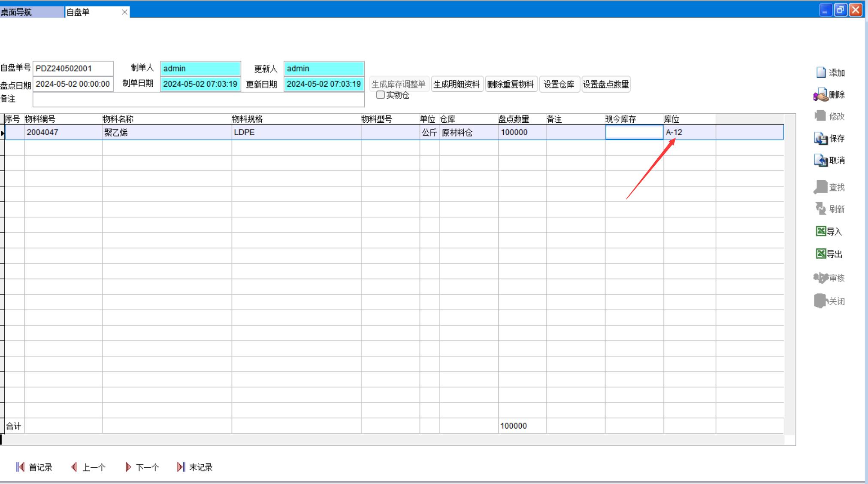Open the 设置仓库 button
This screenshot has height=484, width=868.
[x=559, y=85]
